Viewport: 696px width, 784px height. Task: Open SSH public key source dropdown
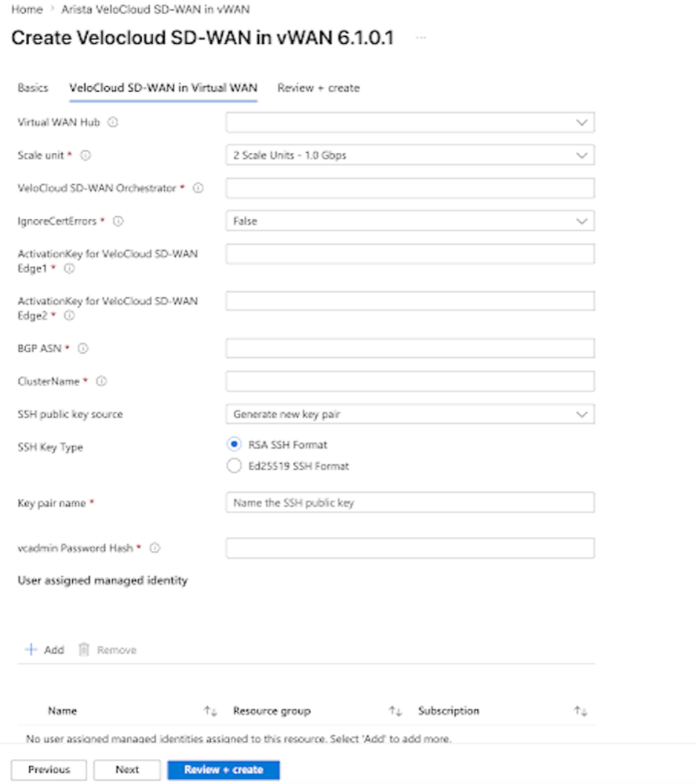410,414
